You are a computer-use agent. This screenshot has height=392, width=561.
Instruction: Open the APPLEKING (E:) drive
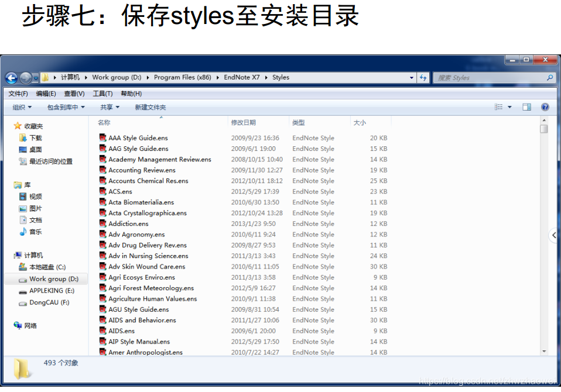coord(46,291)
